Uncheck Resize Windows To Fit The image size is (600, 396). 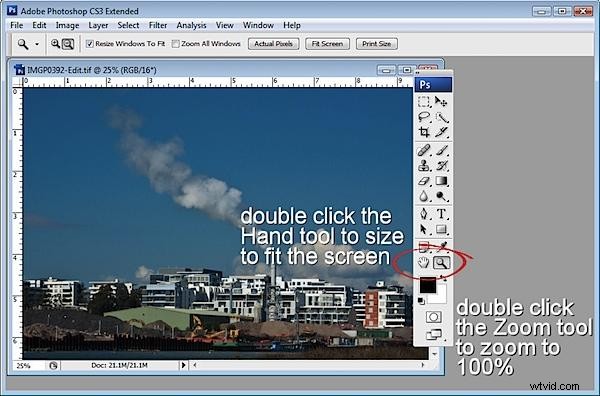[90, 44]
